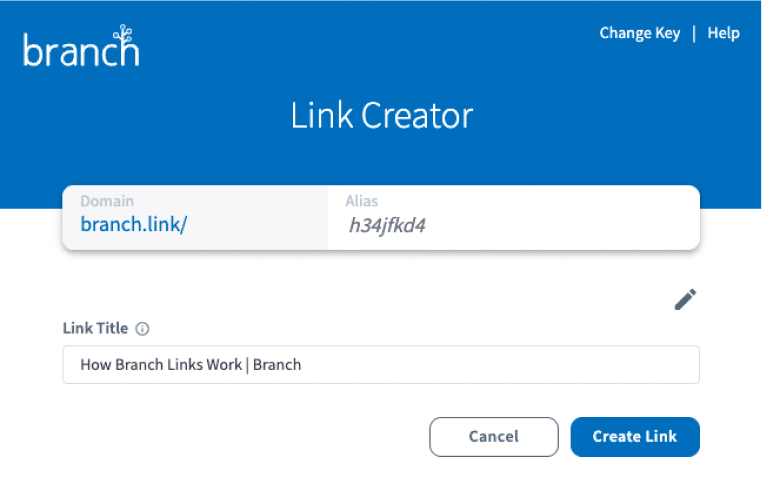762x501 pixels.
Task: Click the pencil edit icon
Action: 685,299
